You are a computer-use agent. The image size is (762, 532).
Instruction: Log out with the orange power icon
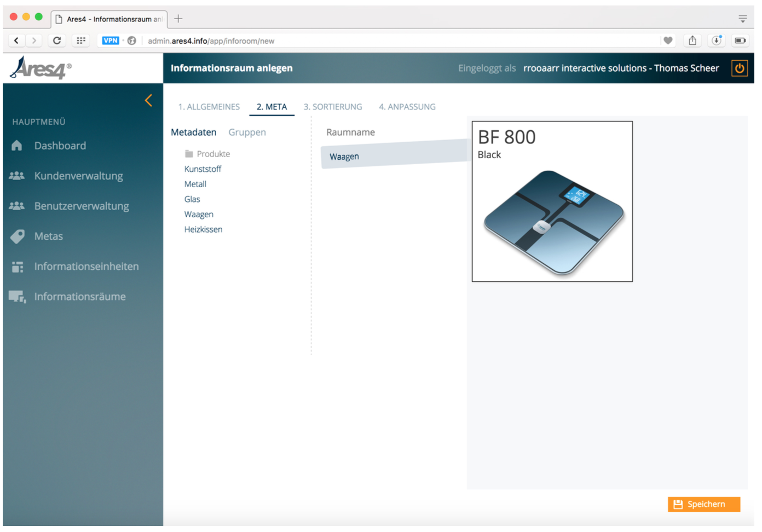tap(740, 68)
